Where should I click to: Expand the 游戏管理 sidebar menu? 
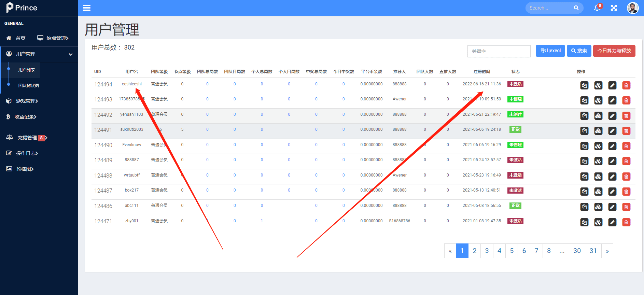pyautogui.click(x=27, y=101)
